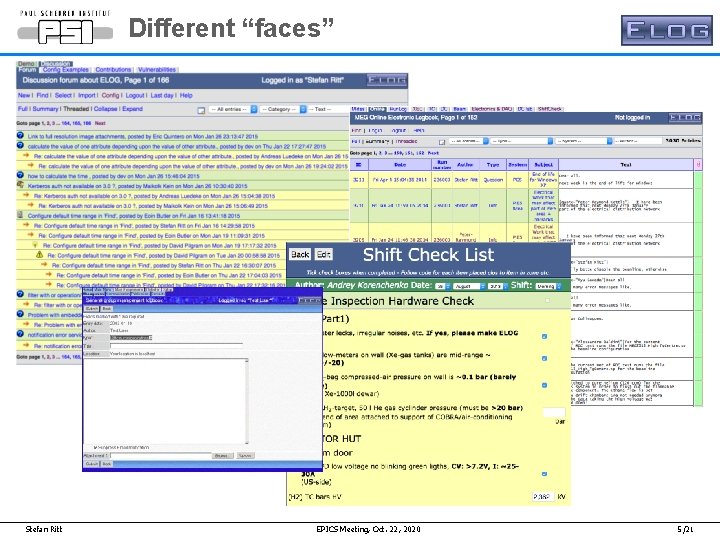Open the Shift dropdown in Shift Check List

[549, 286]
